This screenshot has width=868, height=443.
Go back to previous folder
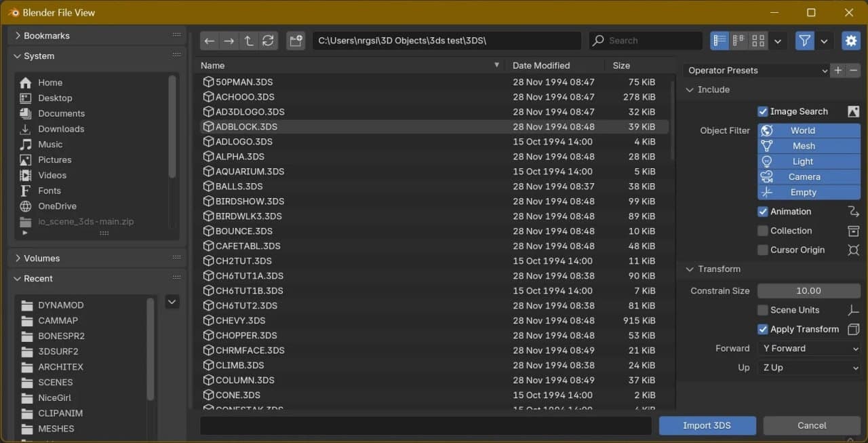pyautogui.click(x=210, y=41)
